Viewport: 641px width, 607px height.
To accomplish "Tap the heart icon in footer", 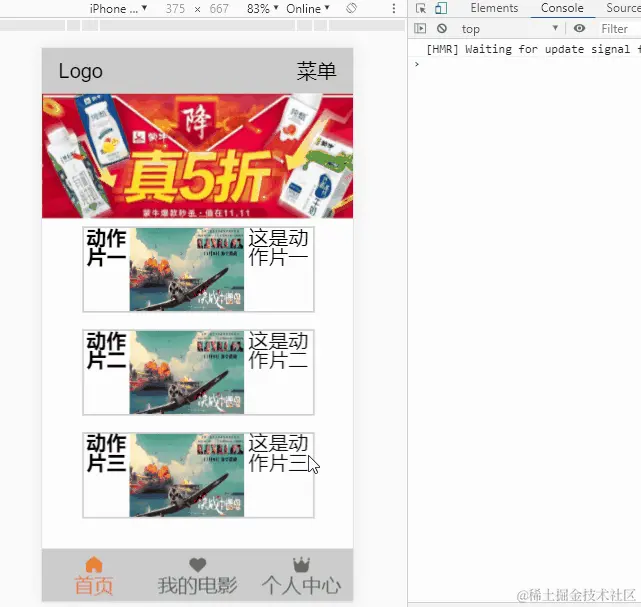I will tap(198, 565).
